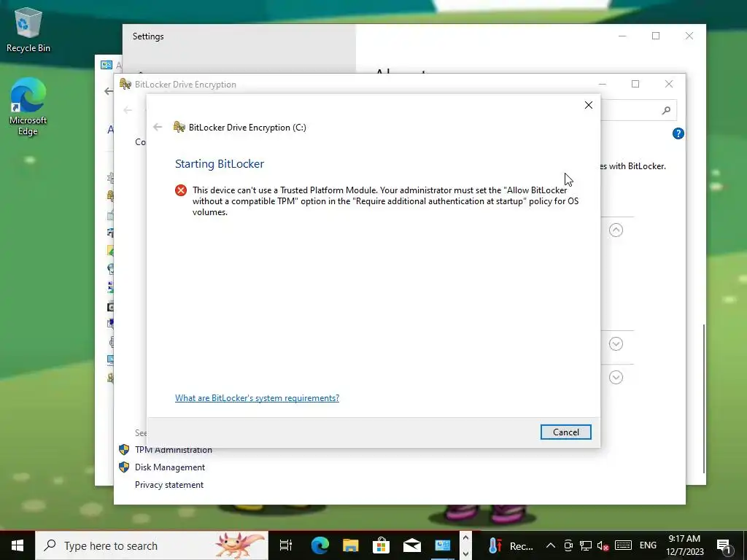
Task: Launch Microsoft Edge from the taskbar
Action: tap(320, 545)
